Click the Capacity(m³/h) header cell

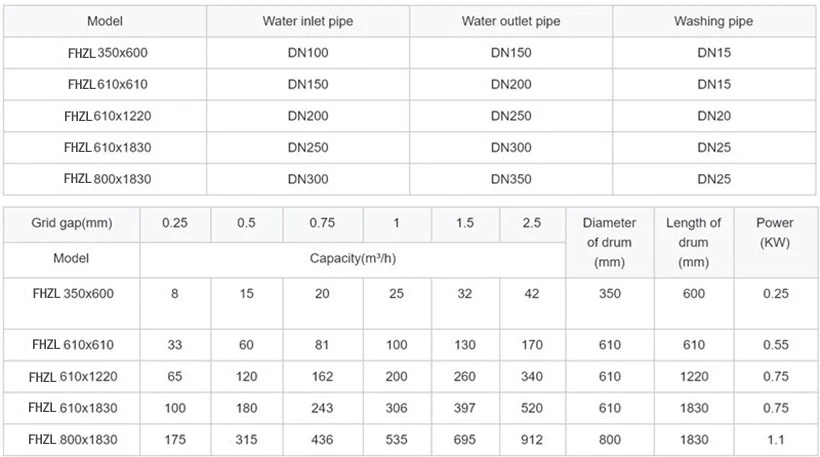[353, 258]
